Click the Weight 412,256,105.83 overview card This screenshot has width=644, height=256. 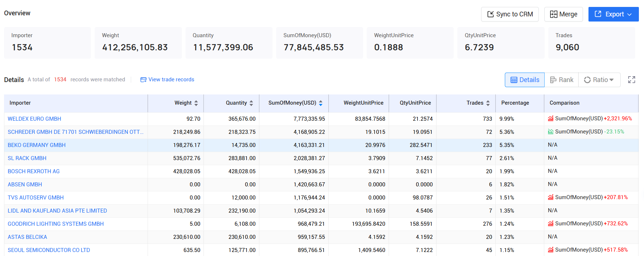point(138,43)
